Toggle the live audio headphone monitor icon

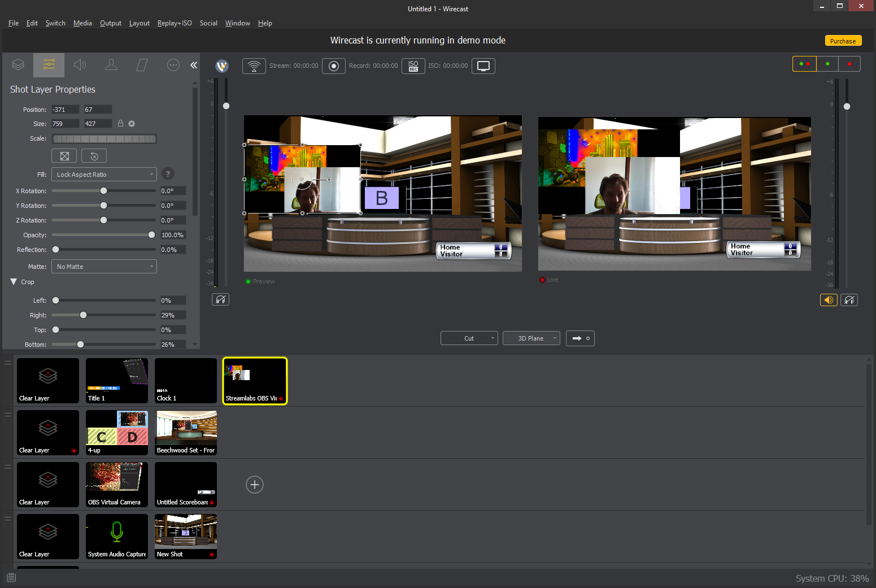coord(849,300)
